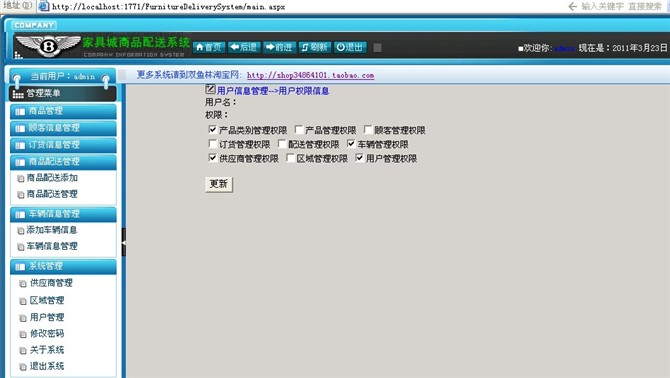
Task: Click the 更新 update button
Action: (x=219, y=184)
